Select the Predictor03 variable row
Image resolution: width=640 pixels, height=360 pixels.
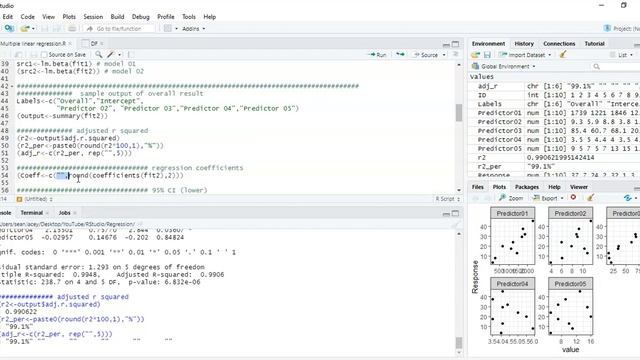coord(555,131)
